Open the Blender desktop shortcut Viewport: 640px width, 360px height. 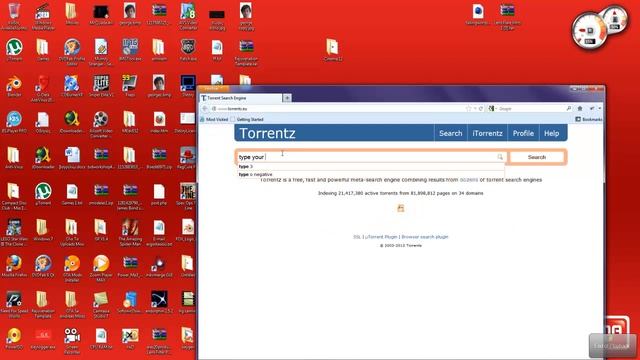pyautogui.click(x=14, y=87)
